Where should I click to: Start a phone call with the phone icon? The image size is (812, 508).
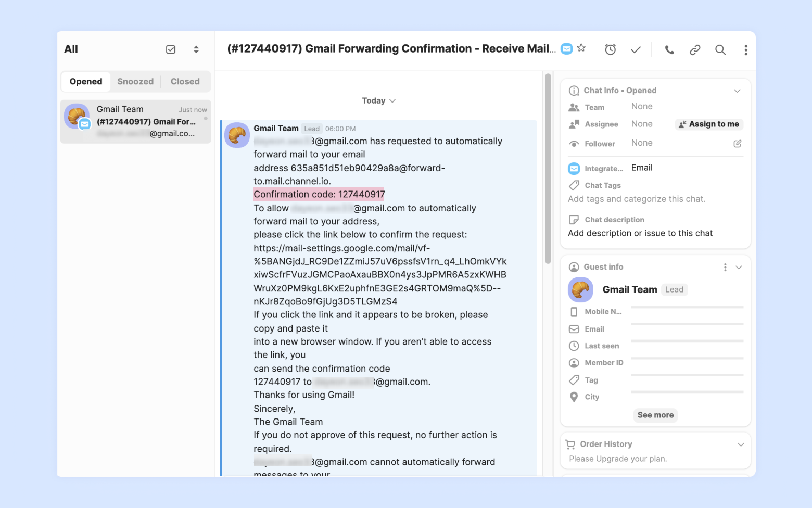[x=669, y=49]
